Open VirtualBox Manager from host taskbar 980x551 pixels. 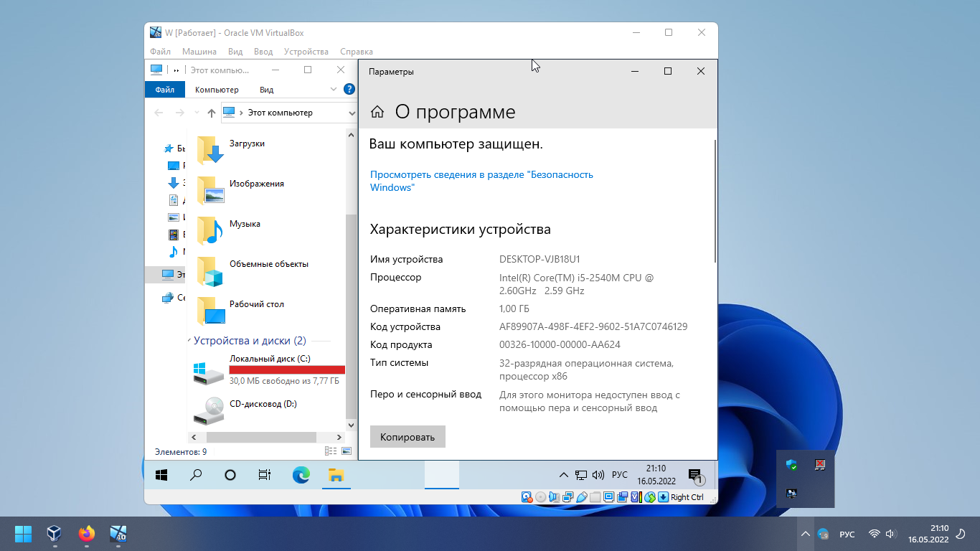point(55,534)
